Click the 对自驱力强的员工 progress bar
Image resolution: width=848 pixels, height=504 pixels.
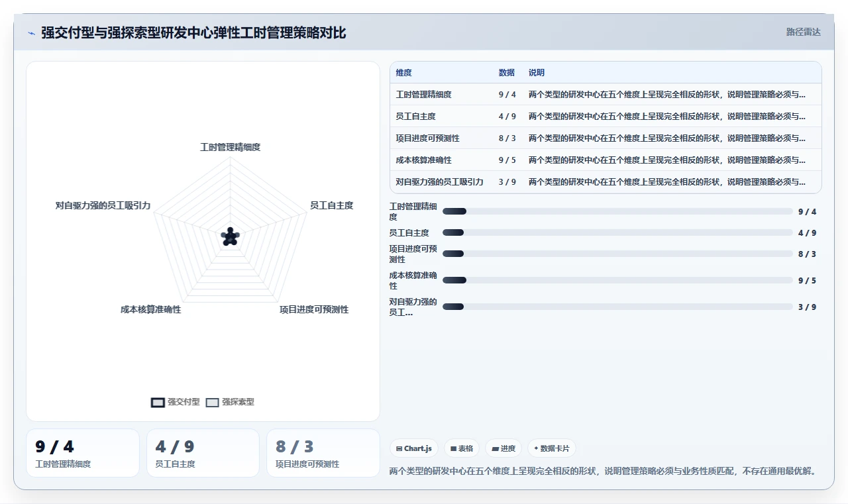pos(617,307)
